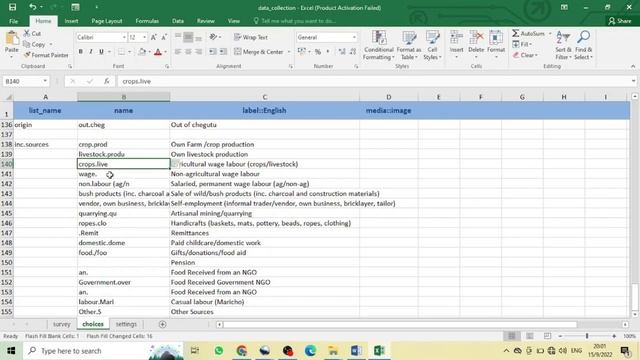Add a new sheet with plus button
This screenshot has height=360, width=640.
coord(162,324)
